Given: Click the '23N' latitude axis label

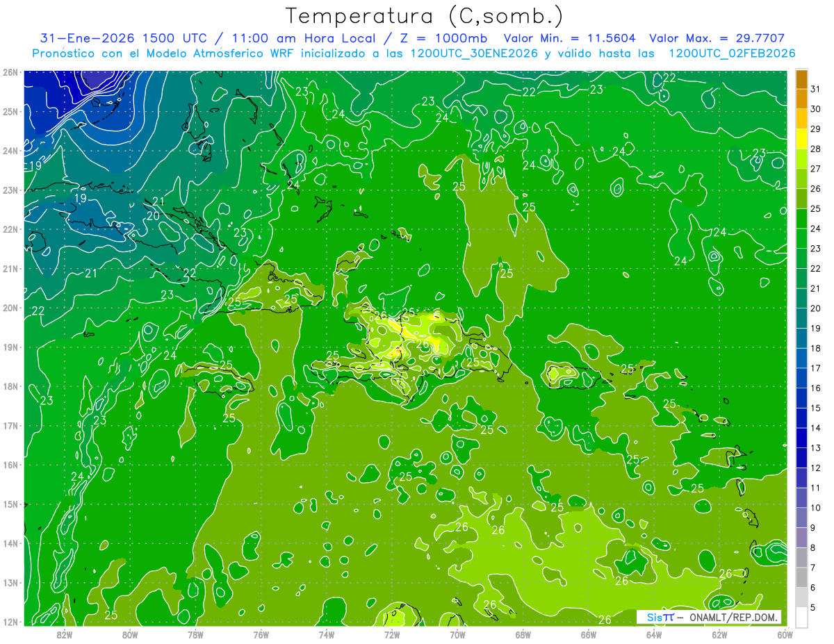Looking at the screenshot, I should (10, 190).
